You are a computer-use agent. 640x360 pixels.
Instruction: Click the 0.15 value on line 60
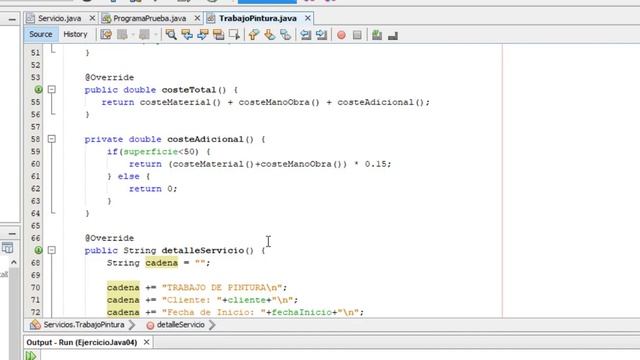point(376,164)
